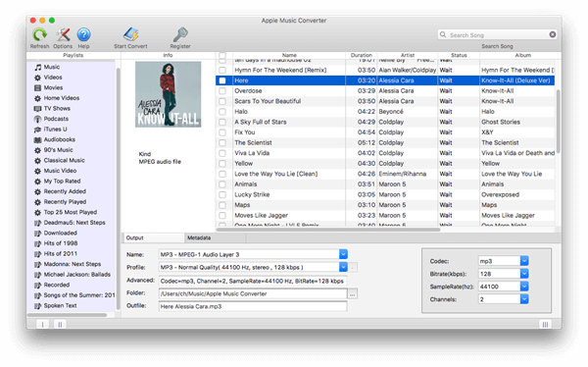Check the Moves Like Jagger checkbox
This screenshot has width=588, height=367.
222,216
